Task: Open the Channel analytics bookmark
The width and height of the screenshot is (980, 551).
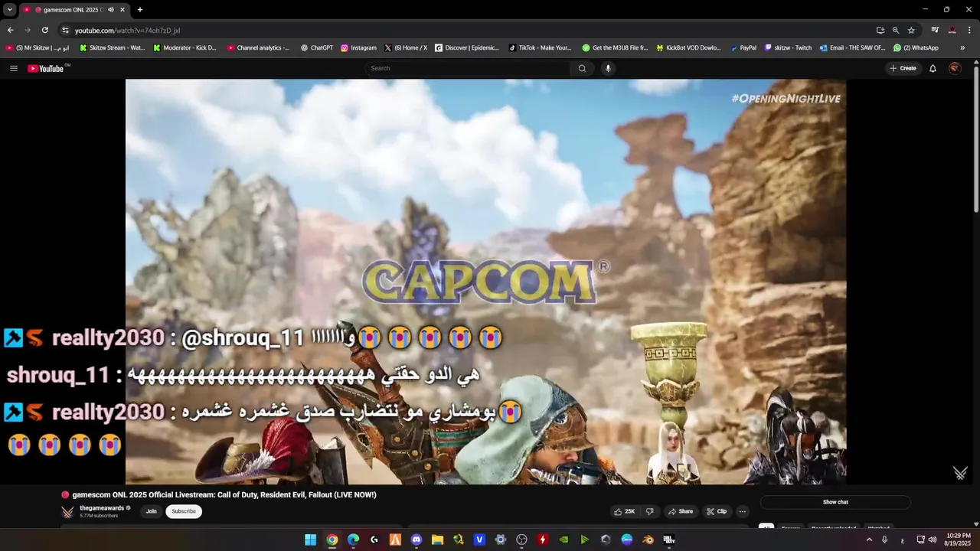Action: point(258,47)
